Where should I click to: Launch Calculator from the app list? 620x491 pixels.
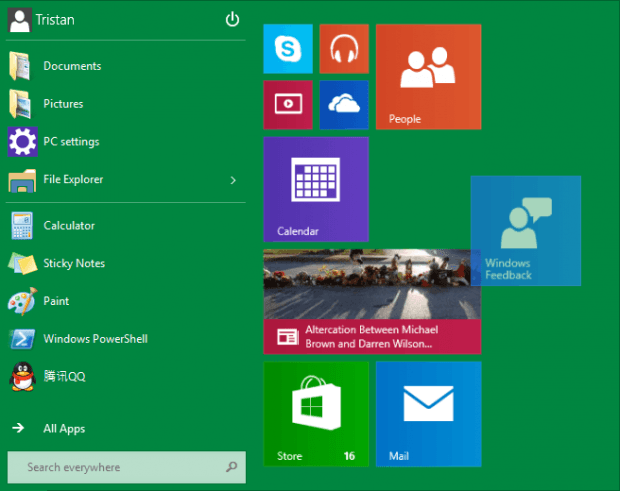[69, 226]
